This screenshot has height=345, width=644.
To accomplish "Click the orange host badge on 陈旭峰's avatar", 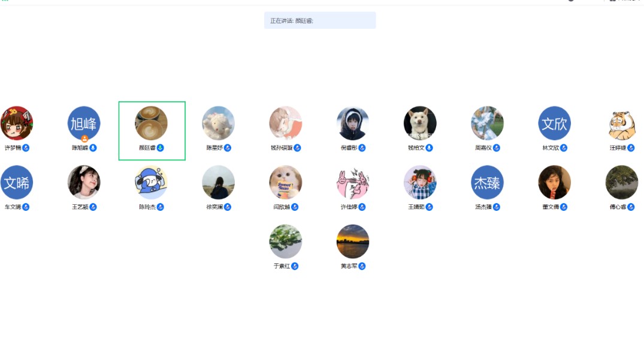I will (x=84, y=139).
